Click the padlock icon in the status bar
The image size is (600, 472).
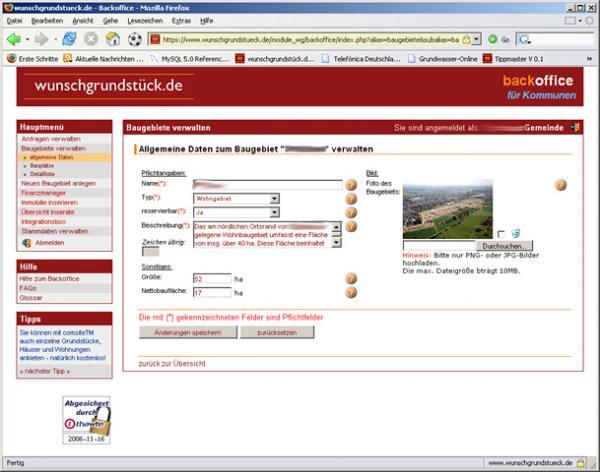click(580, 463)
